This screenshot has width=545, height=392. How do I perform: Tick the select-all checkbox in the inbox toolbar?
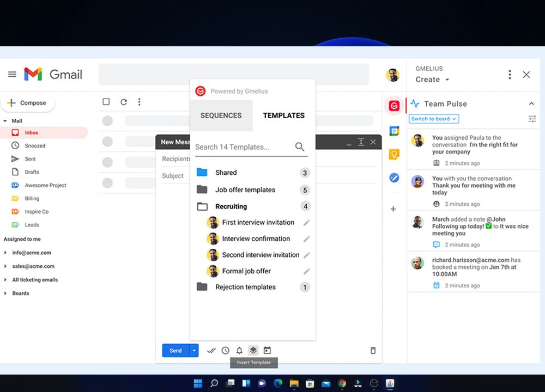(106, 102)
